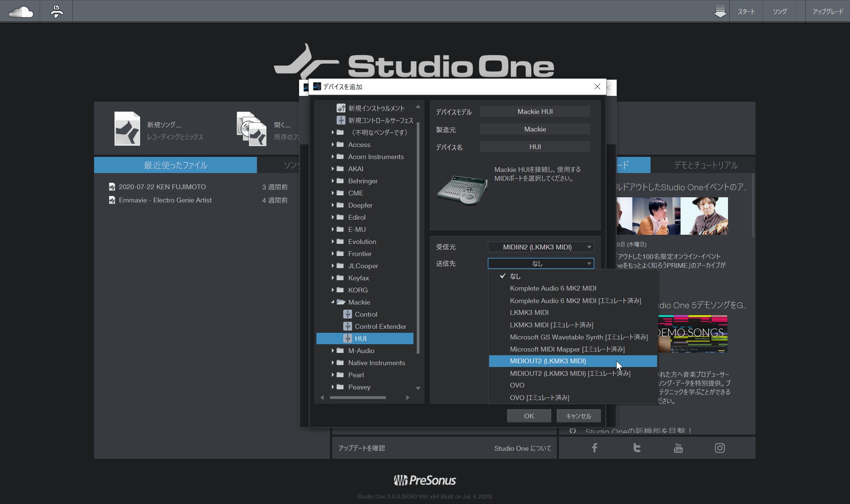Click the Control Extender device icon
850x504 pixels.
348,326
